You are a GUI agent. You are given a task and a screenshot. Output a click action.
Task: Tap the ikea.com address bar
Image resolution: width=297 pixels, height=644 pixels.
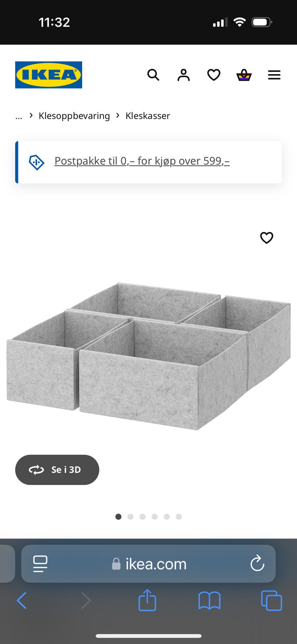point(156,564)
